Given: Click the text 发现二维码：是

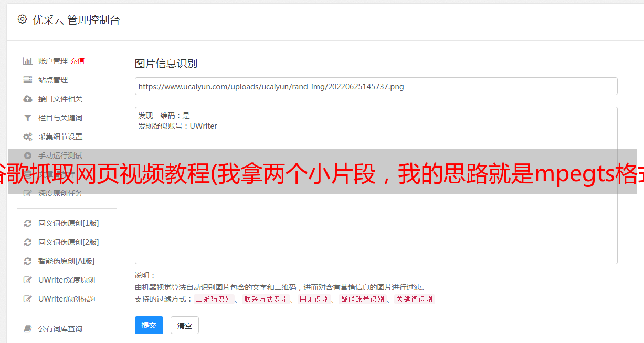Looking at the screenshot, I should coord(164,116).
